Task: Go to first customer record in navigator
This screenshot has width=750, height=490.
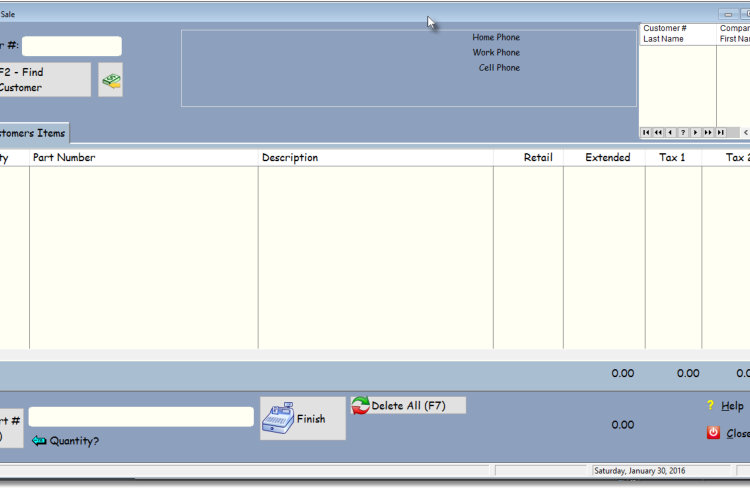Action: click(x=646, y=132)
